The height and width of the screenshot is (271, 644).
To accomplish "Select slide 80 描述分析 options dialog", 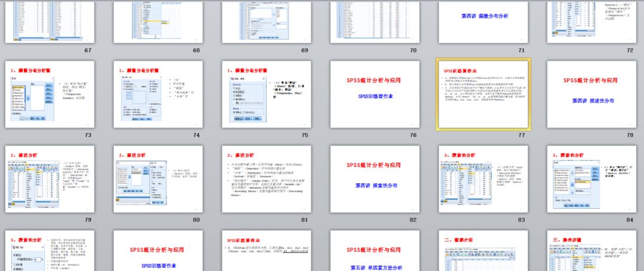I will pyautogui.click(x=158, y=179).
